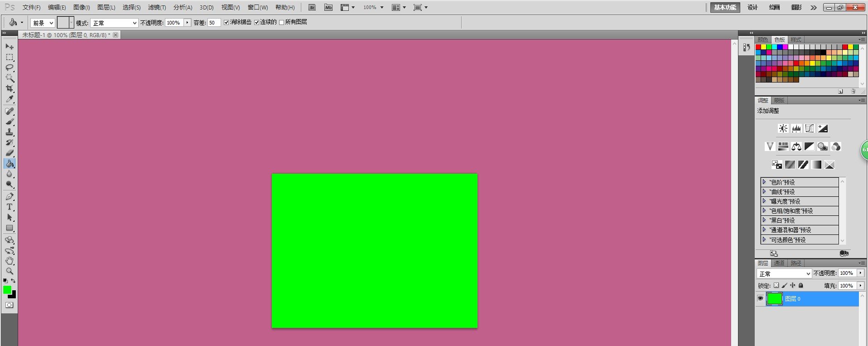Switch to the 设计 workspace
This screenshot has height=346, width=868.
752,7
